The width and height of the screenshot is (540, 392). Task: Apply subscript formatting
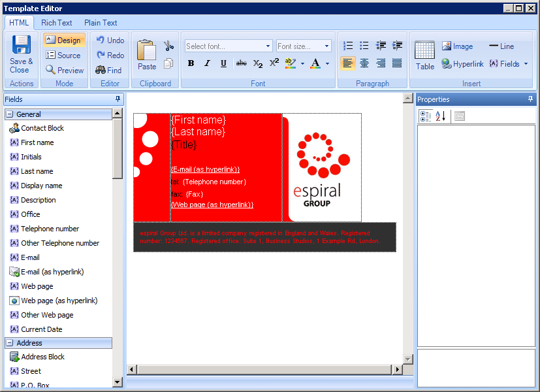tap(258, 63)
